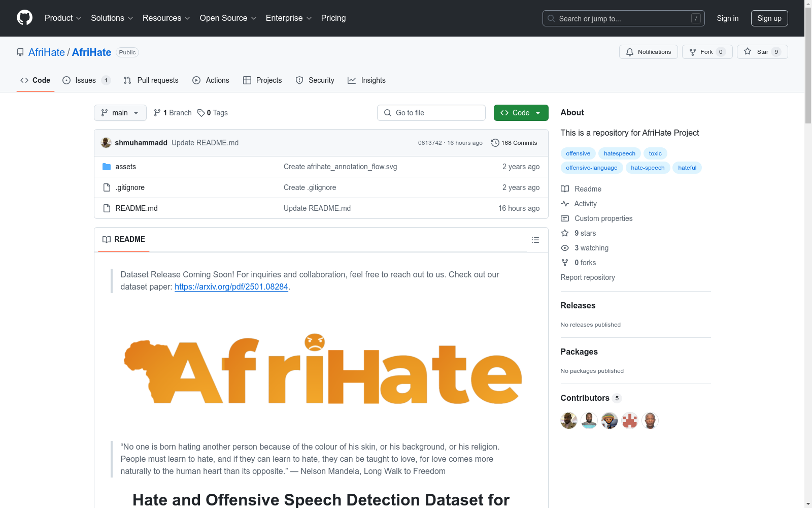
Task: Switch to the Security tab
Action: point(315,80)
